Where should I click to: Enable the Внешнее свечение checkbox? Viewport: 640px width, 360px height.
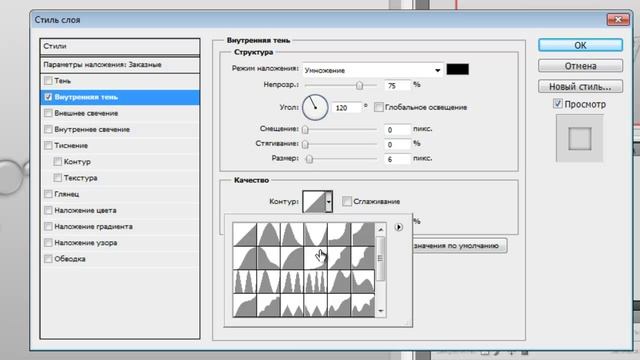[48, 113]
